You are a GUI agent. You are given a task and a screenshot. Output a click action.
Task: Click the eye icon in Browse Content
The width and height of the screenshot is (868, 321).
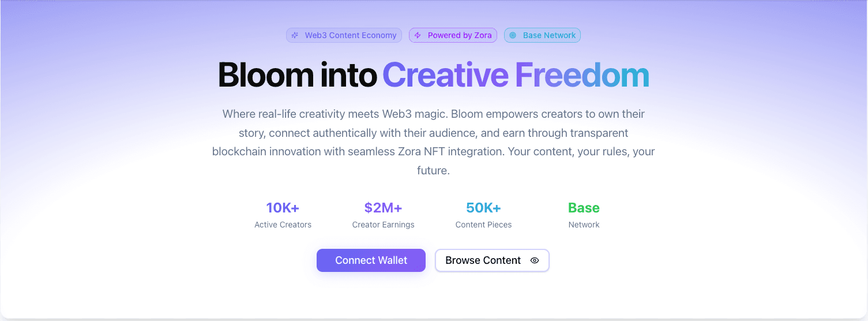pos(535,260)
